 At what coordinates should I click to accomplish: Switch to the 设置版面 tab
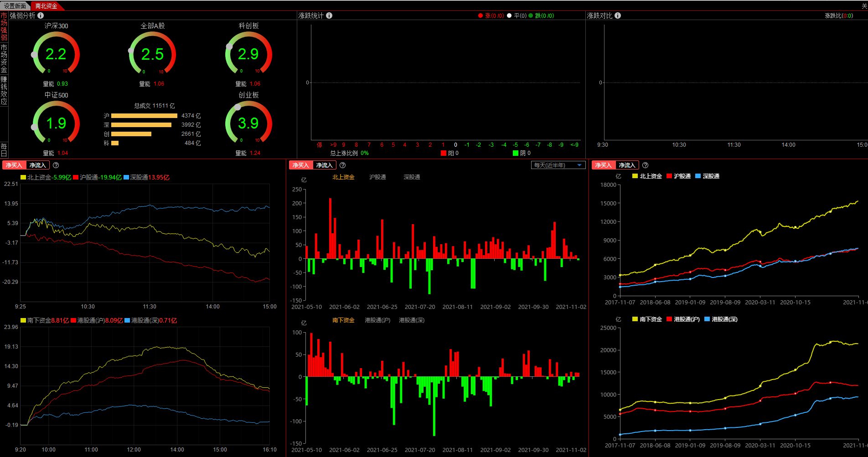click(15, 6)
